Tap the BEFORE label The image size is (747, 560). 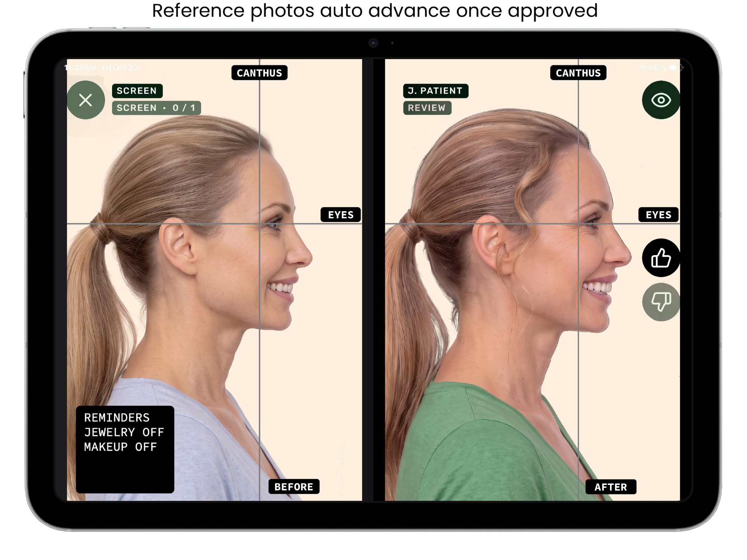294,486
